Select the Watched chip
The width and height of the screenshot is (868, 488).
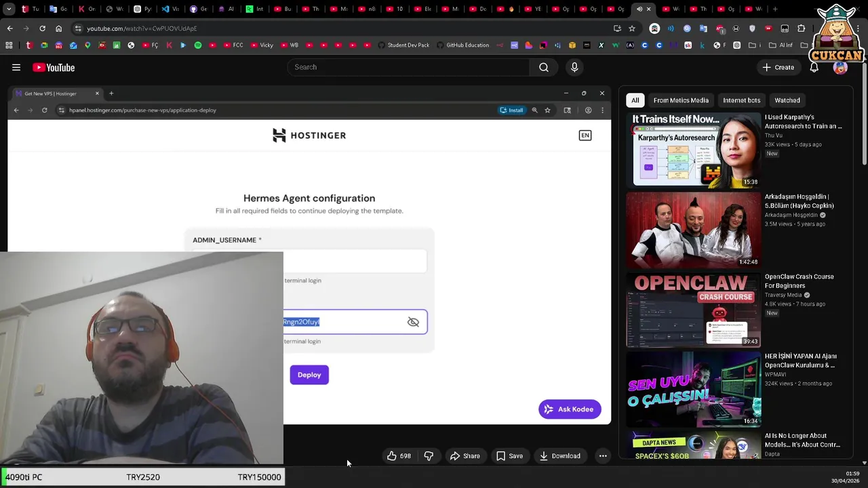pyautogui.click(x=787, y=100)
